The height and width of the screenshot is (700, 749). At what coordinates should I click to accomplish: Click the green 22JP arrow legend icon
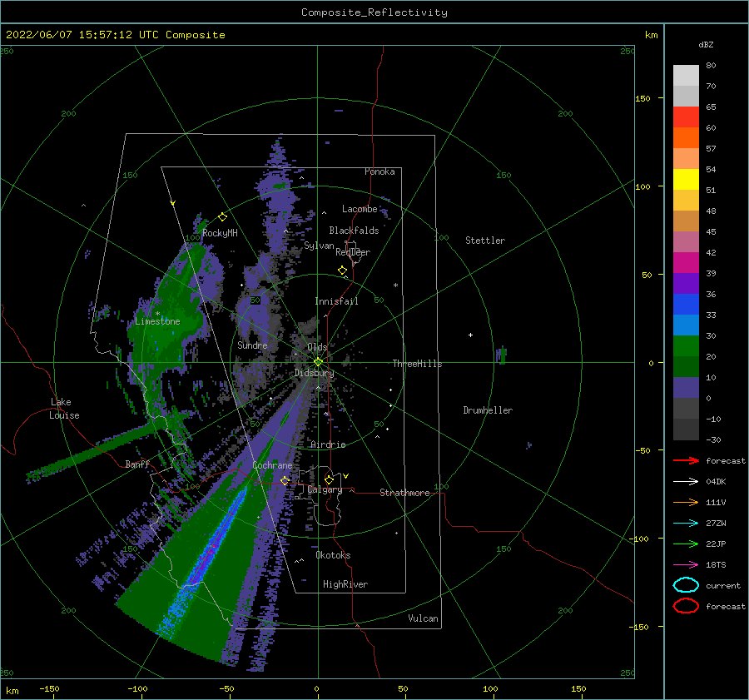click(x=686, y=544)
